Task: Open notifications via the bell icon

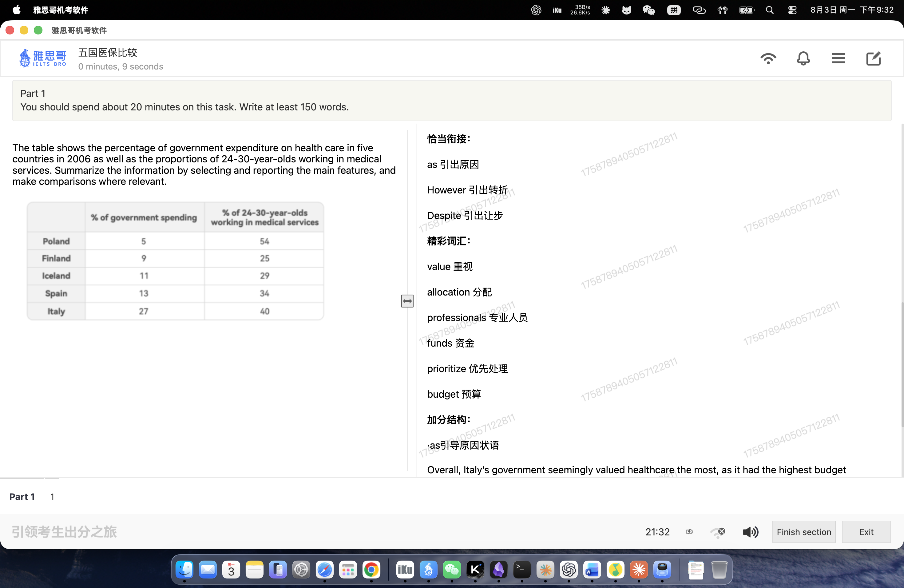Action: point(803,58)
